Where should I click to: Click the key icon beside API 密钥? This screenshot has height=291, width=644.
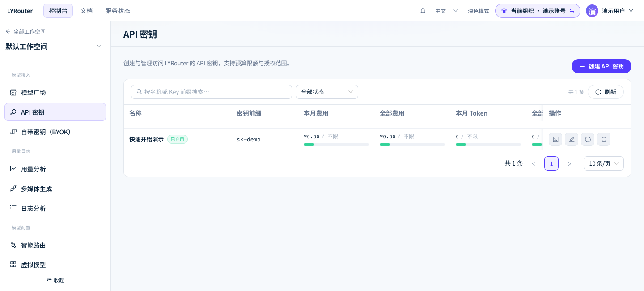pos(13,112)
